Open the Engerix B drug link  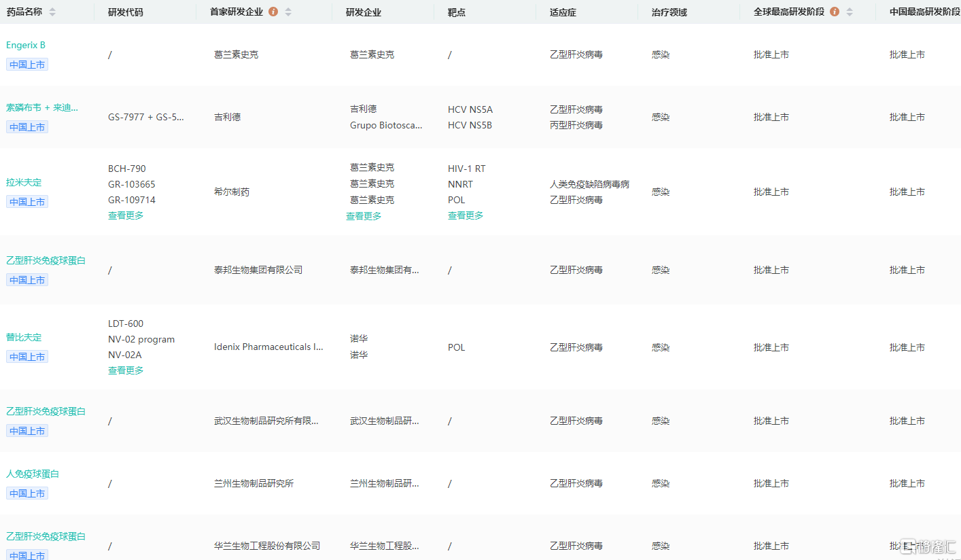[26, 45]
